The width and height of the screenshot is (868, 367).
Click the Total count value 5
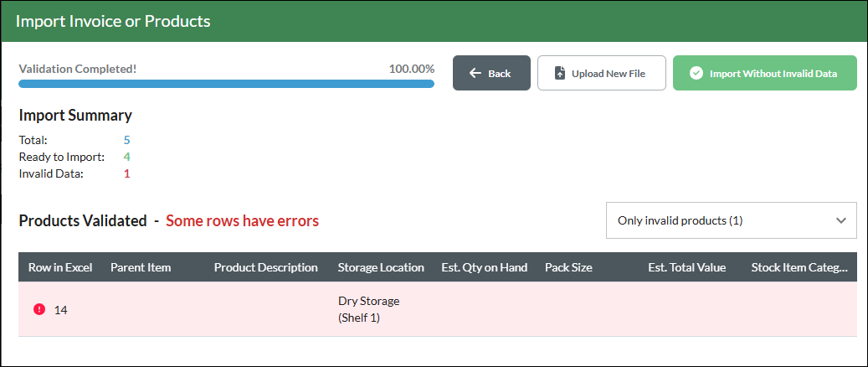coord(126,140)
